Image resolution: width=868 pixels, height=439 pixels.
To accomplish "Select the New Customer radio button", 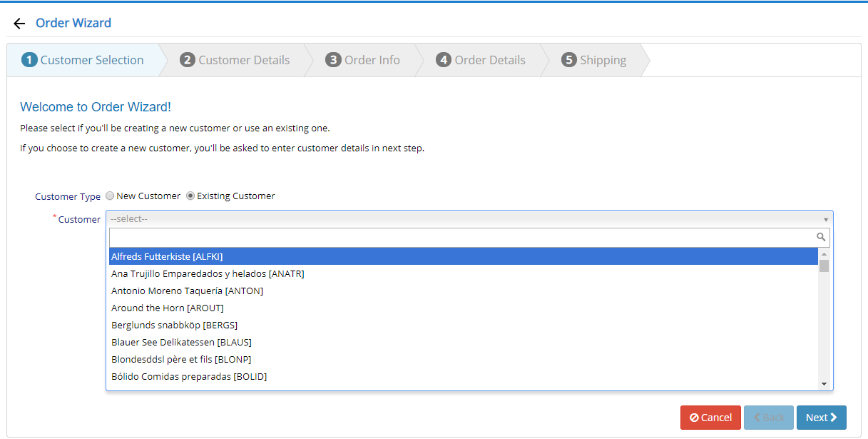I will coord(110,196).
